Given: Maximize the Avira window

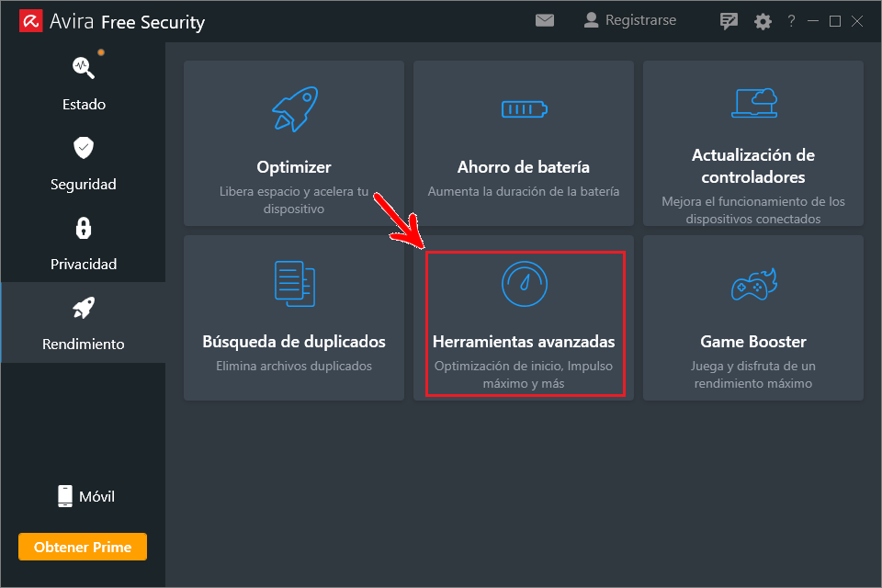Looking at the screenshot, I should click(835, 21).
